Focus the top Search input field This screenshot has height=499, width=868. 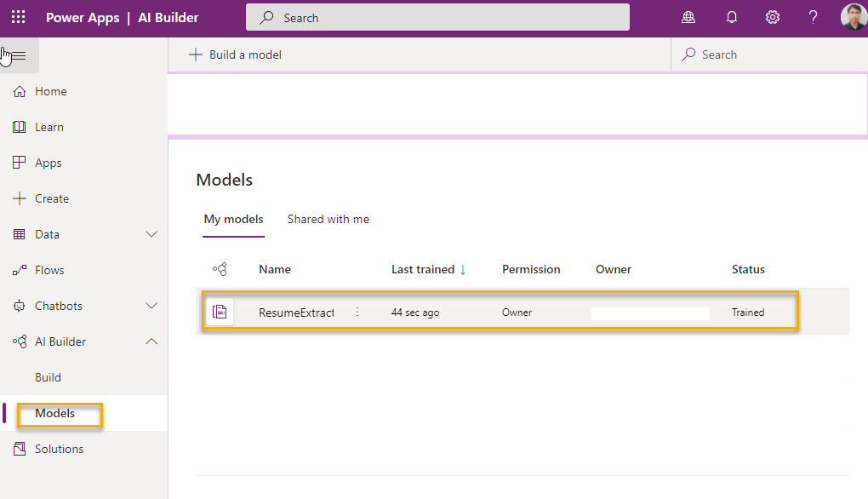(x=437, y=17)
